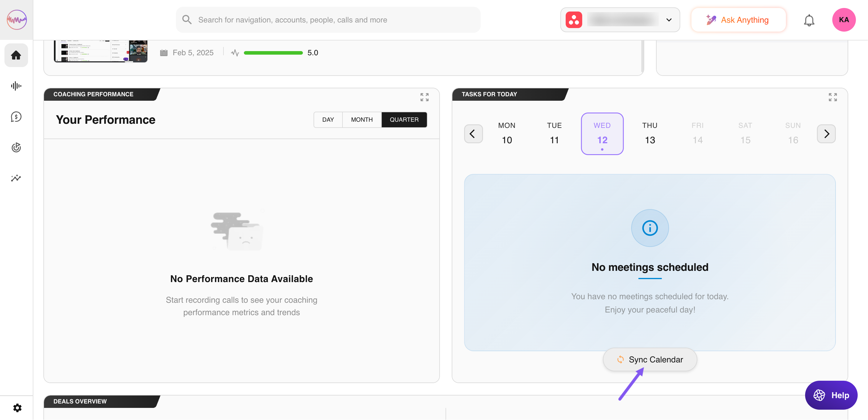This screenshot has height=420, width=868.
Task: Click the Ask Anything button
Action: coord(738,20)
